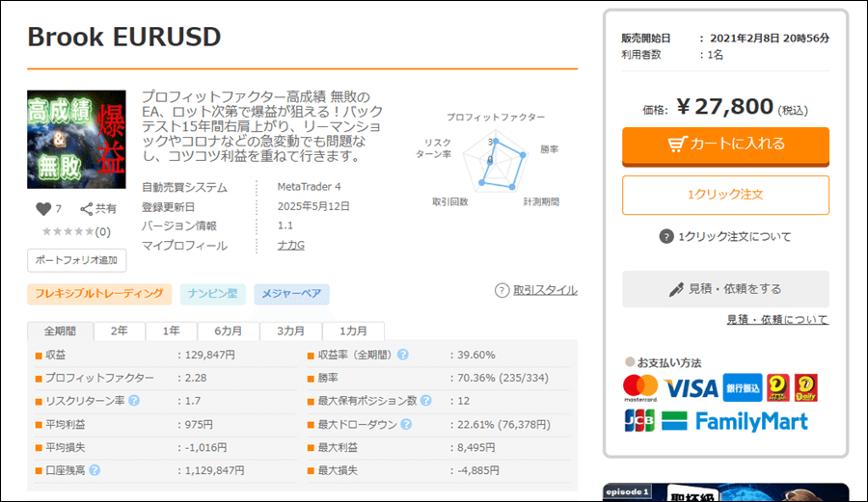The height and width of the screenshot is (502, 868).
Task: Select the 全期間 tab
Action: [x=60, y=330]
